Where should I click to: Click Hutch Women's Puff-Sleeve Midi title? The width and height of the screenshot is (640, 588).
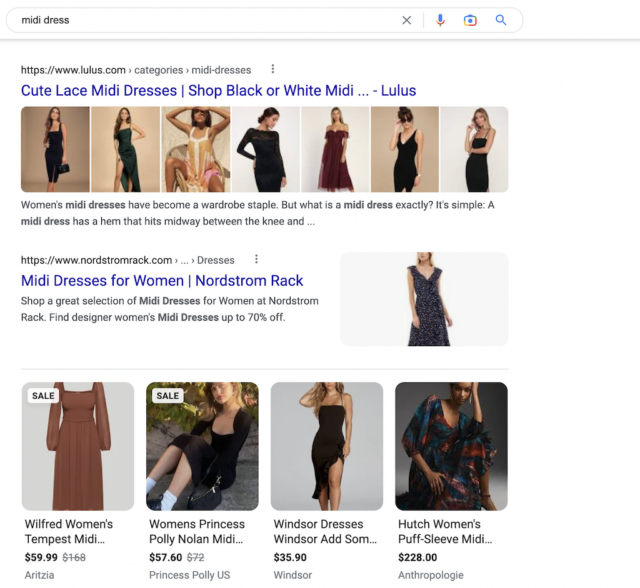point(445,531)
